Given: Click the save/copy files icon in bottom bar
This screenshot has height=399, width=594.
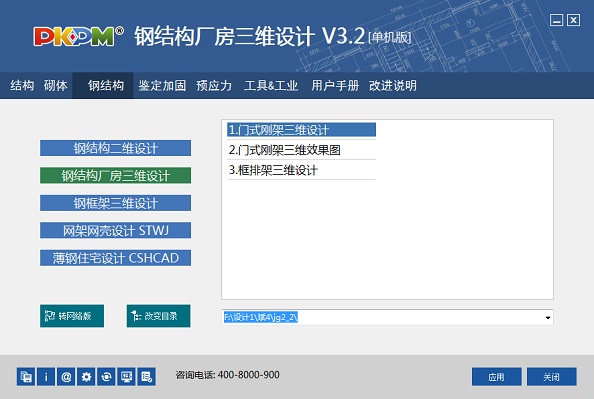Looking at the screenshot, I should [x=26, y=377].
